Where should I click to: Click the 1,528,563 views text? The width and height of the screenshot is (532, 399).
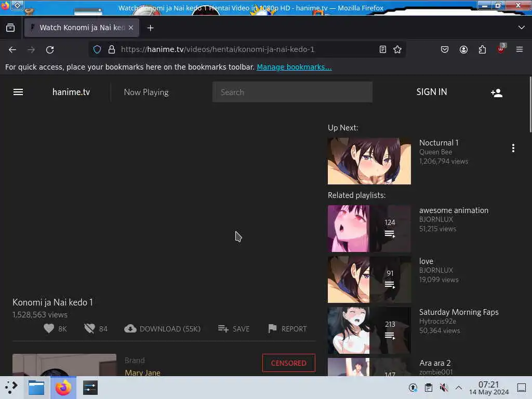[x=40, y=315]
